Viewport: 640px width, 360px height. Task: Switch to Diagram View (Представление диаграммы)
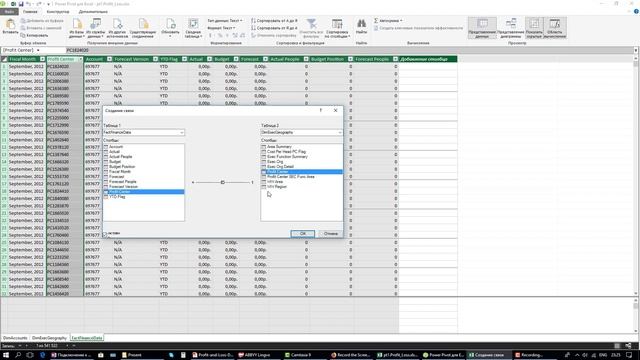pyautogui.click(x=511, y=28)
